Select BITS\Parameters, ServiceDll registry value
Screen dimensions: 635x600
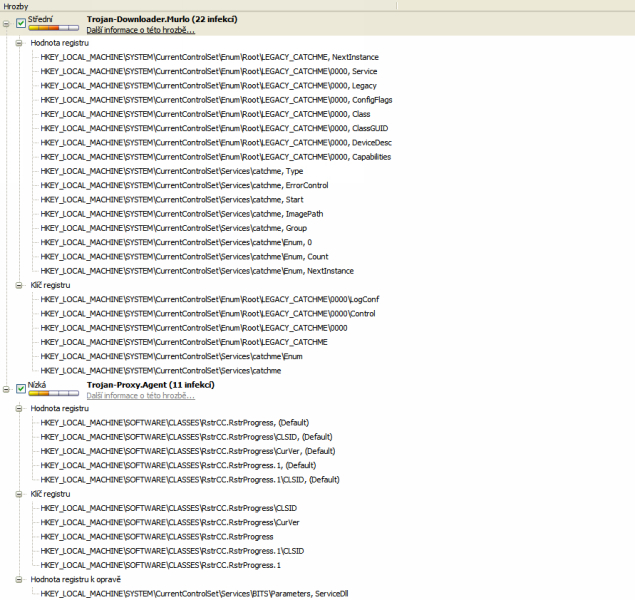[x=194, y=594]
